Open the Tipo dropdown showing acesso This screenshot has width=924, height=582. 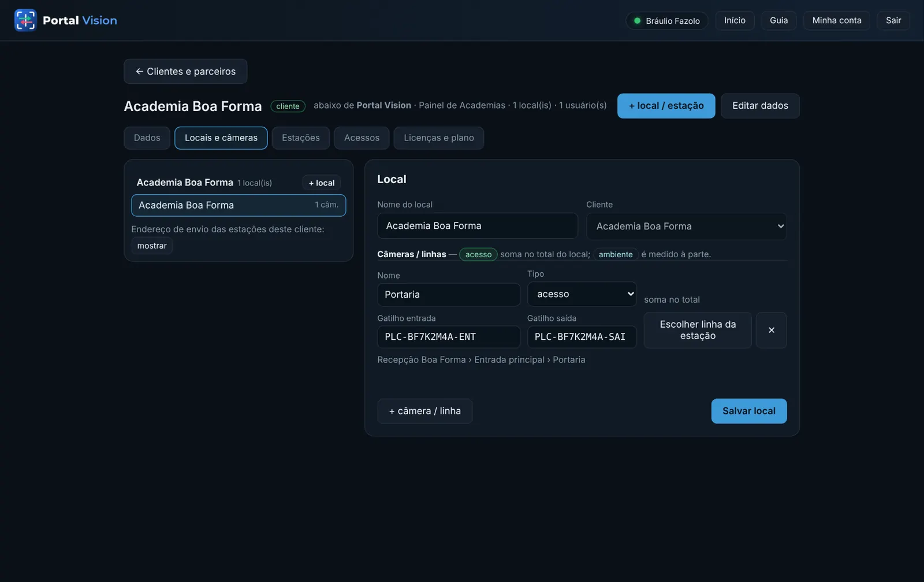(x=582, y=294)
